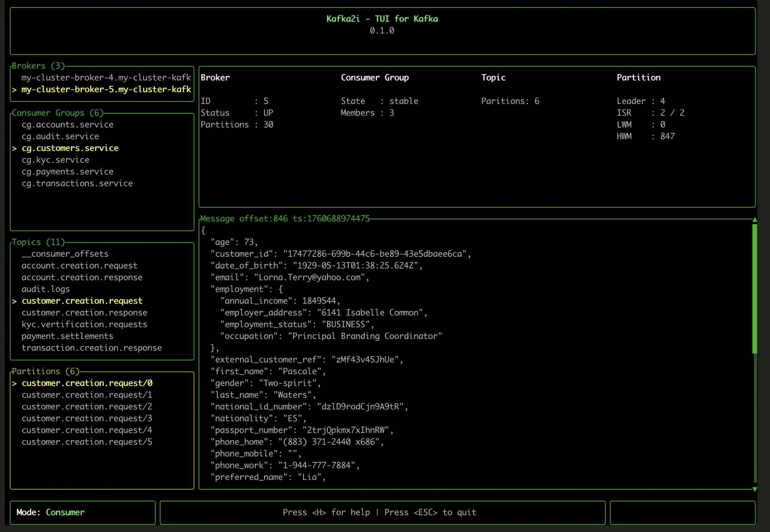Select topic customer.creation.request
The height and width of the screenshot is (532, 770).
[82, 301]
